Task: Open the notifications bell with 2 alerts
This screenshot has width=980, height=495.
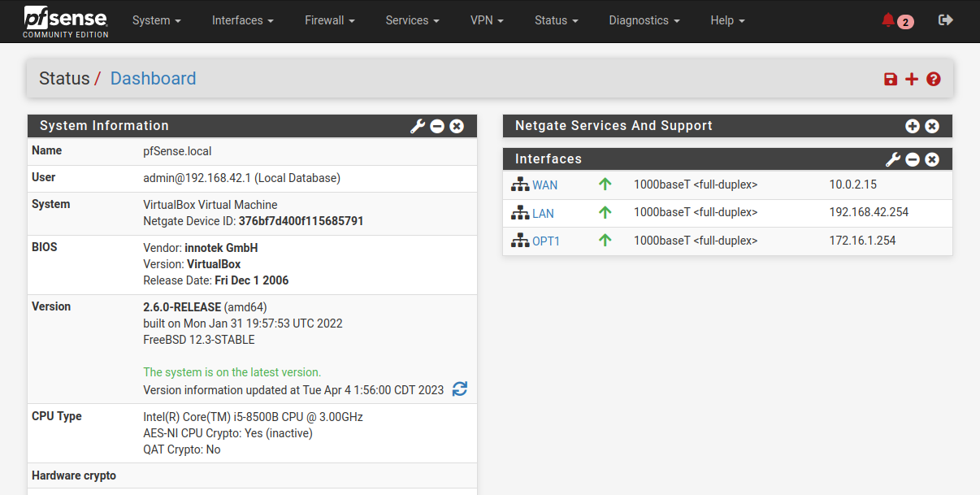Action: 897,21
